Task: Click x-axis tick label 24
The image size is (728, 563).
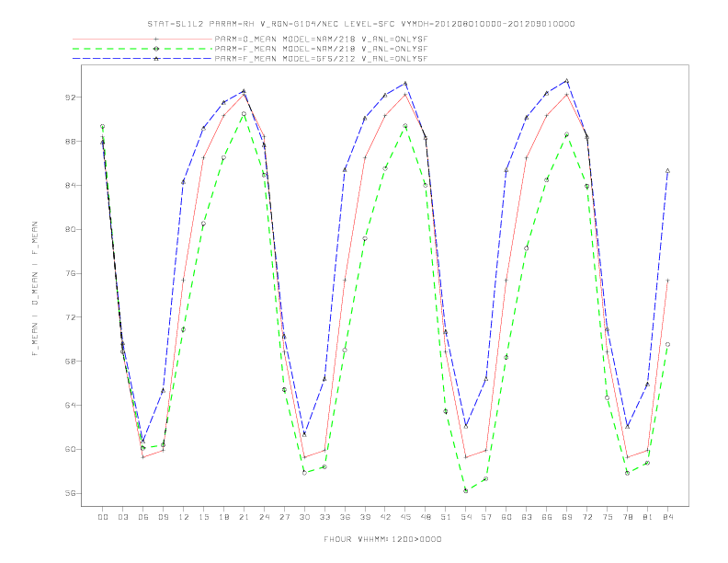Action: point(264,517)
